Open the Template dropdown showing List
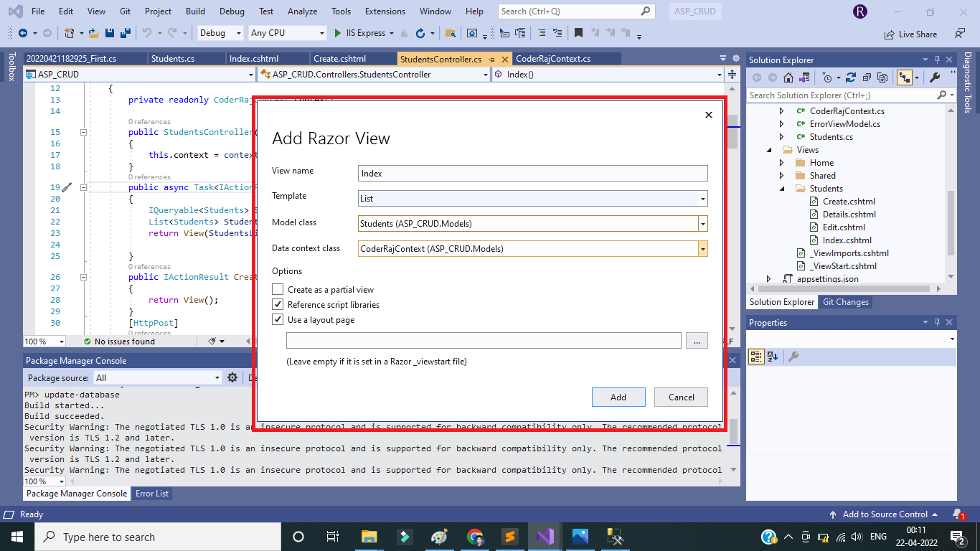Image resolution: width=980 pixels, height=551 pixels. [702, 199]
